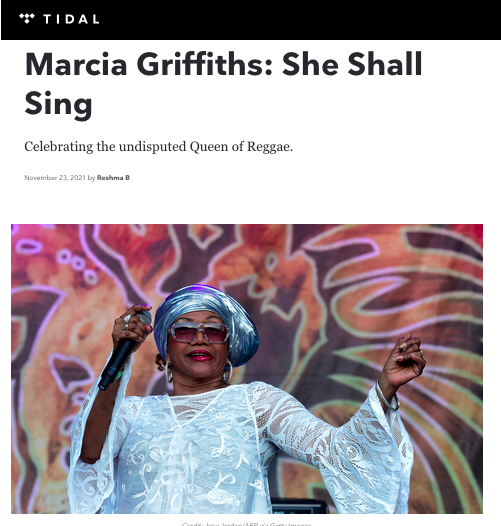Click the 'Celebrating the undisputed Queen of Reggae' subtitle
The image size is (501, 526).
[158, 147]
